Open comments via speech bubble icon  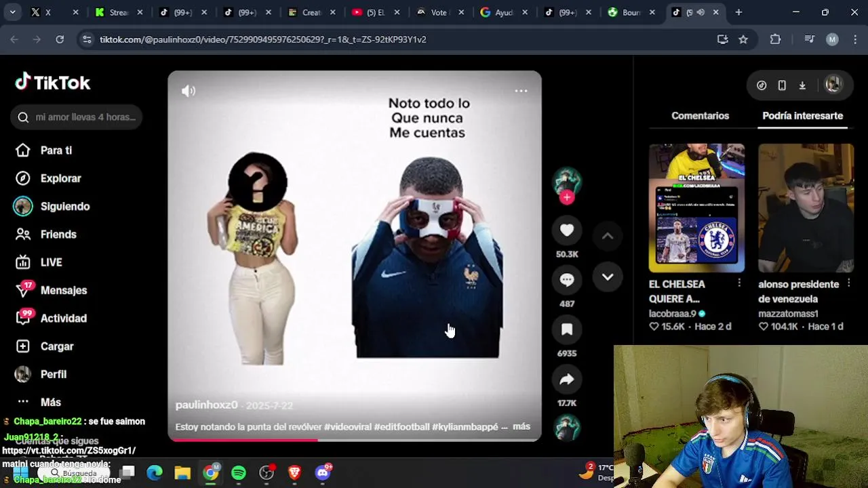click(567, 280)
